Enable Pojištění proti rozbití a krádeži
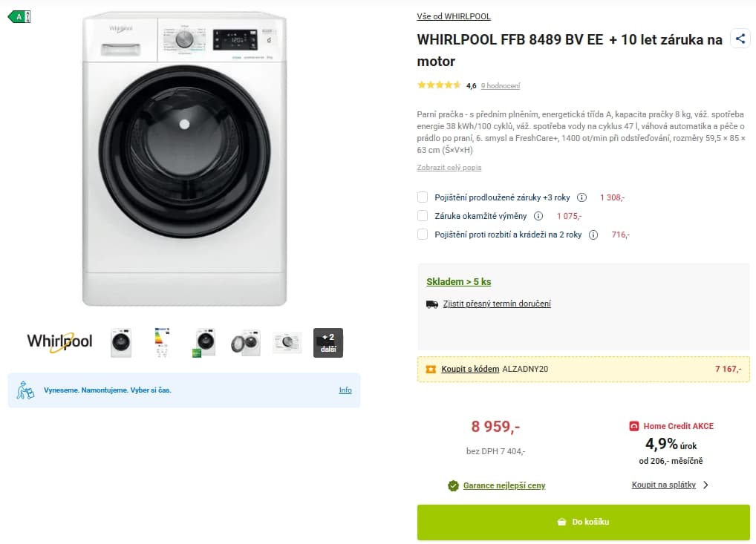 tap(423, 235)
